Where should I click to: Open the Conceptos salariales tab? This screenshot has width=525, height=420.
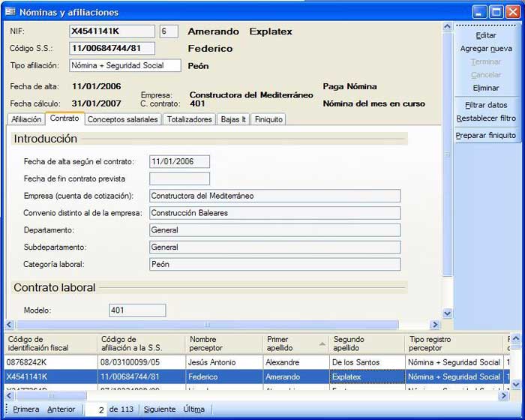(122, 119)
